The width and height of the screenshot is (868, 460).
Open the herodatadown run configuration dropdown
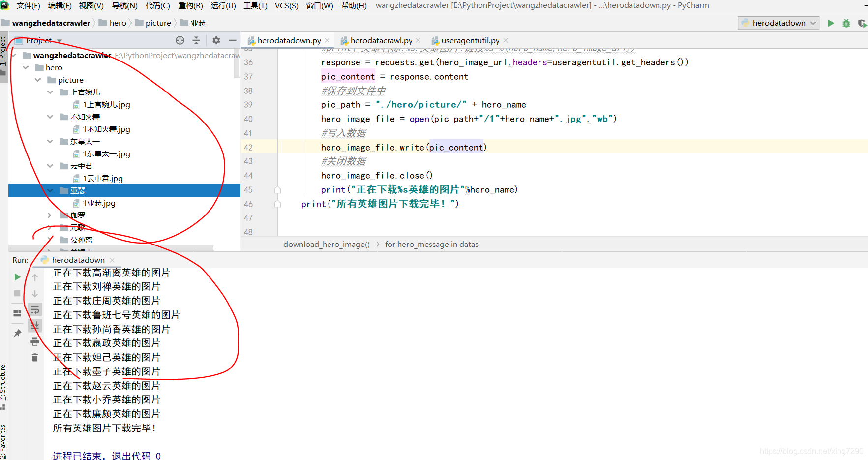click(x=778, y=23)
